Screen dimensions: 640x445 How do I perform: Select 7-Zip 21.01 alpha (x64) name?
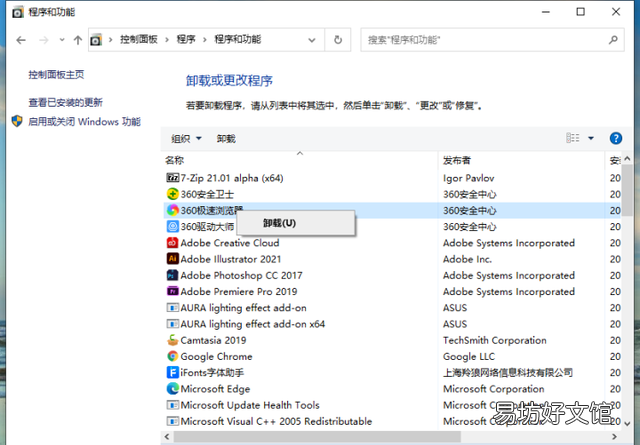tap(232, 178)
